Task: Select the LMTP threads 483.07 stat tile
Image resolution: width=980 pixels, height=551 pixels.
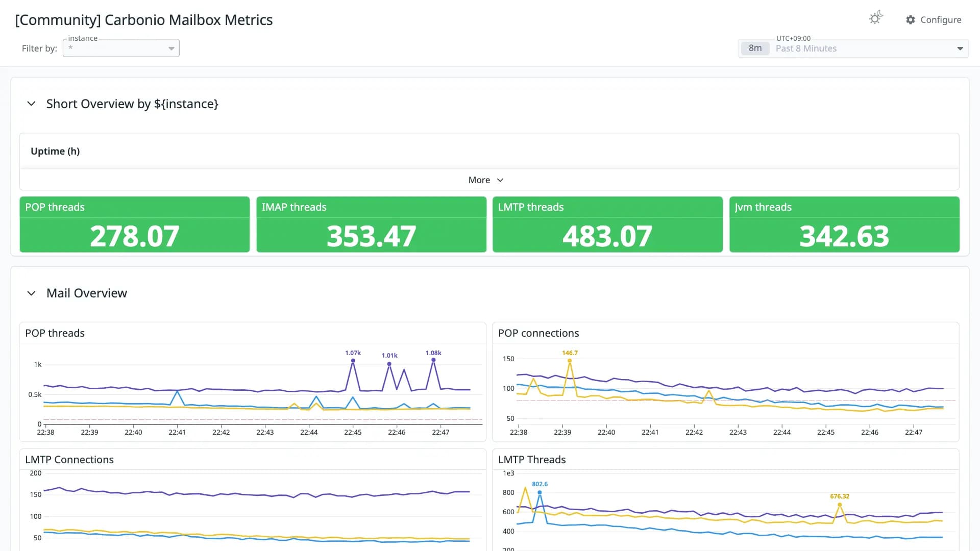Action: (x=607, y=224)
